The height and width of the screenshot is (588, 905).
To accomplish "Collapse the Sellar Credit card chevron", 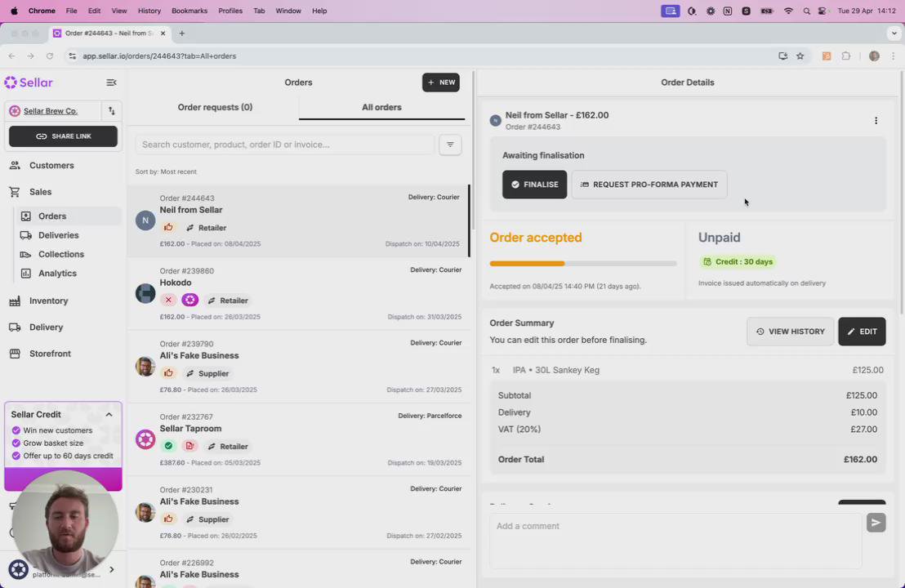I will coord(109,414).
